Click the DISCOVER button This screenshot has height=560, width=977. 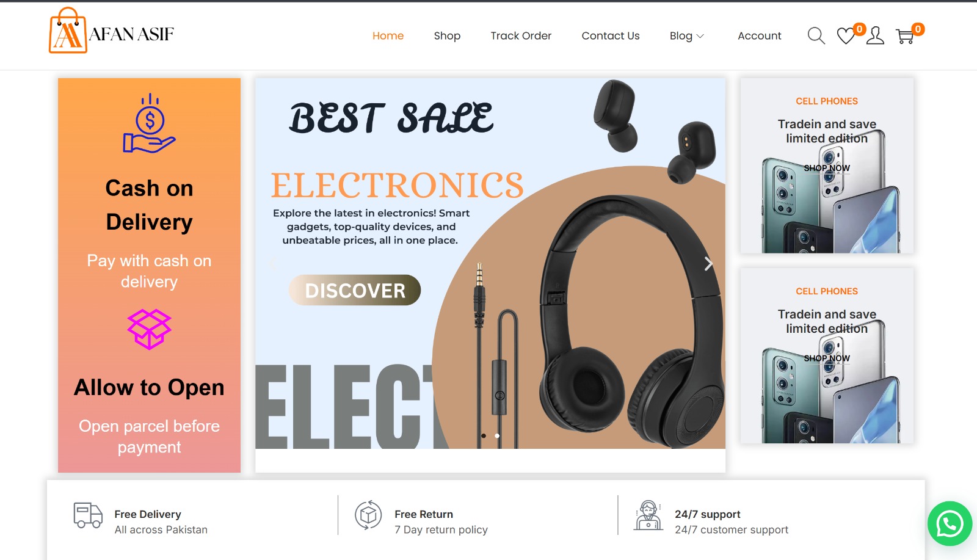pos(355,290)
